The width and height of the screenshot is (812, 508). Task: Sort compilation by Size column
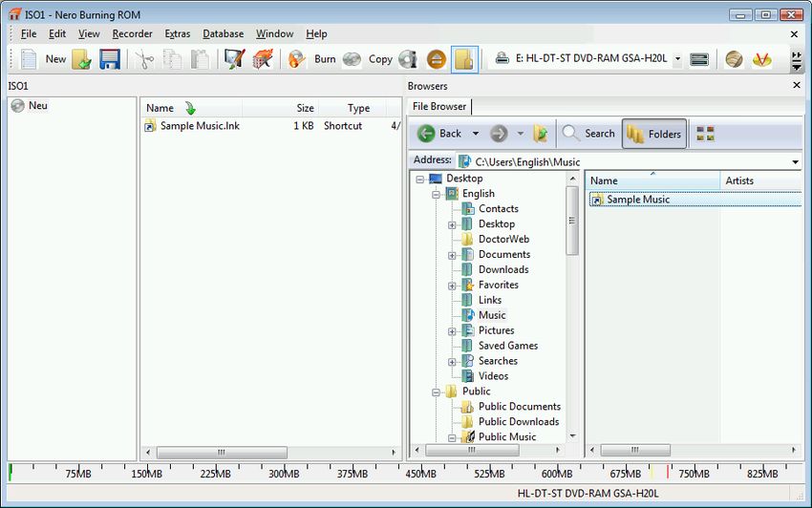click(x=280, y=108)
